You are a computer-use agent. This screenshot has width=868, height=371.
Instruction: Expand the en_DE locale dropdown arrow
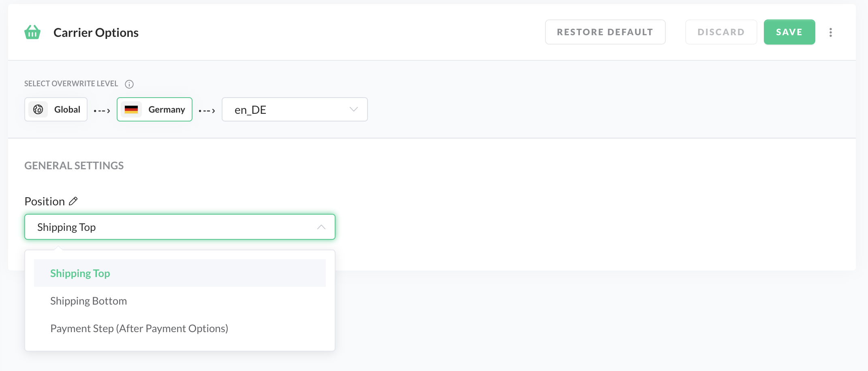pyautogui.click(x=353, y=109)
